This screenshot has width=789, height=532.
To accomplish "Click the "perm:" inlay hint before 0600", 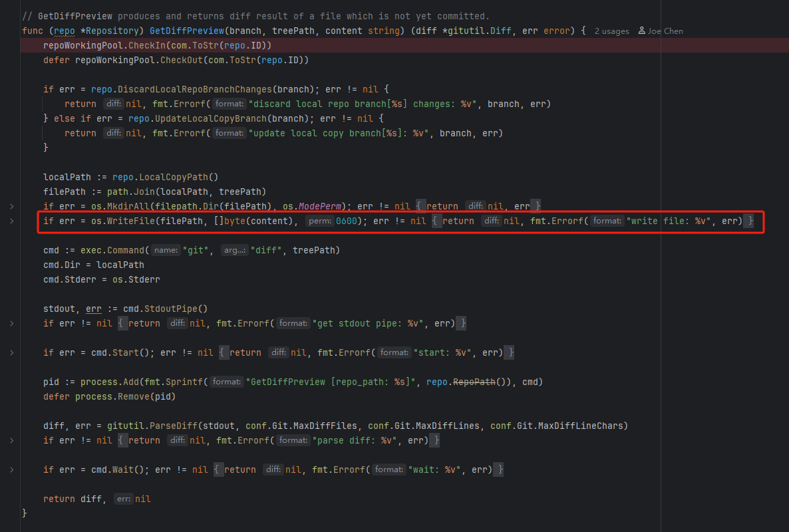I will click(319, 221).
